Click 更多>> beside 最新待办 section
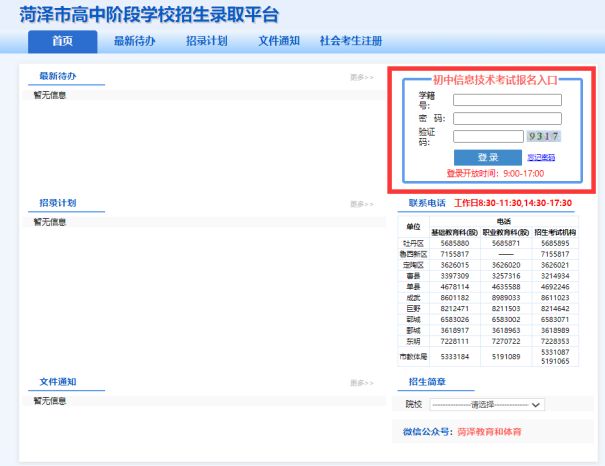 [362, 78]
